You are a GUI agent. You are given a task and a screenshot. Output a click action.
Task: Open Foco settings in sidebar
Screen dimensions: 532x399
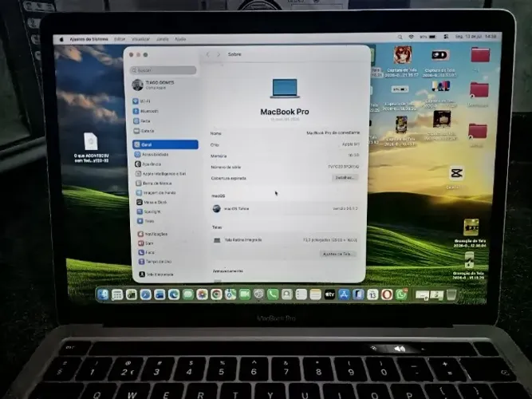(147, 252)
